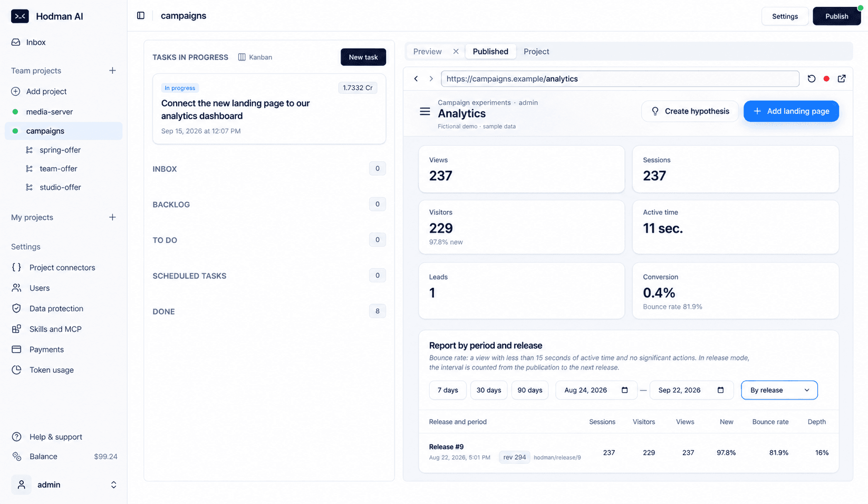Close the Preview tab
The image size is (868, 504).
tap(456, 51)
